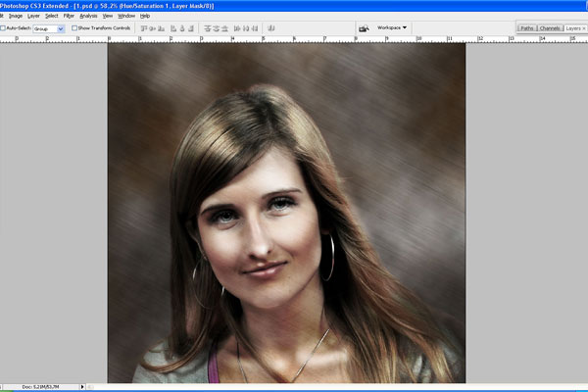This screenshot has height=392, width=588.
Task: Expand the Workspace dropdown menu
Action: (393, 28)
